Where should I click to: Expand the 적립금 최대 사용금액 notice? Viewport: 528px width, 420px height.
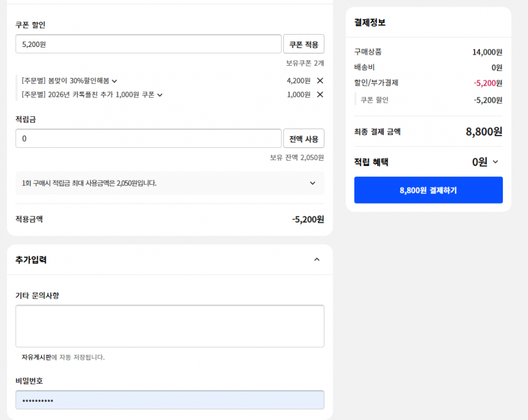click(x=312, y=183)
